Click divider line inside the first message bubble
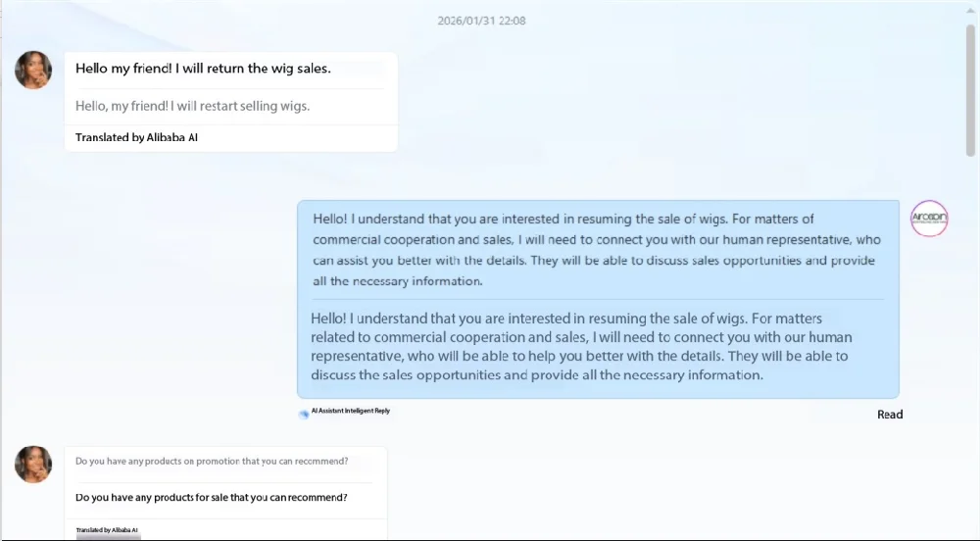Viewport: 980px width, 541px height. click(229, 89)
